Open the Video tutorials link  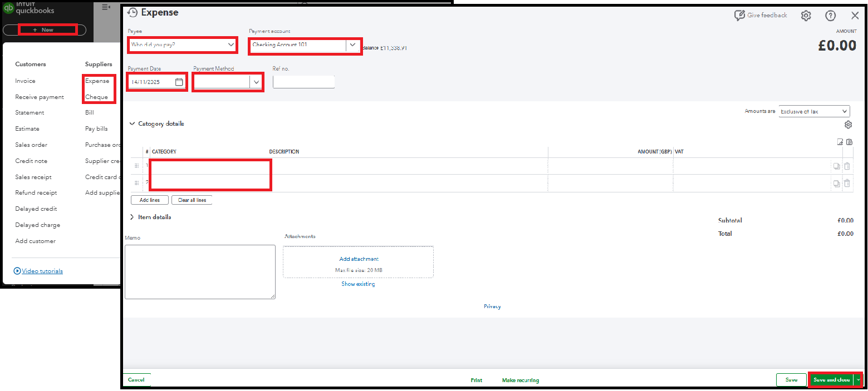tap(42, 271)
